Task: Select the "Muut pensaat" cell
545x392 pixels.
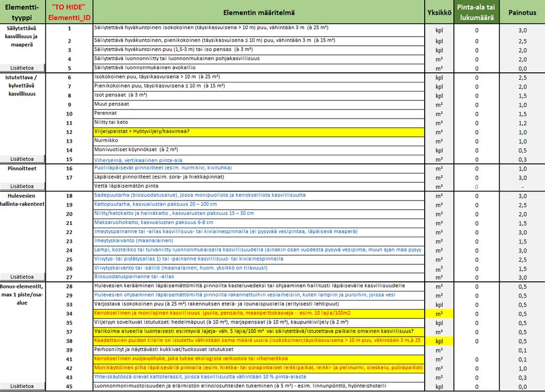Action: click(259, 104)
